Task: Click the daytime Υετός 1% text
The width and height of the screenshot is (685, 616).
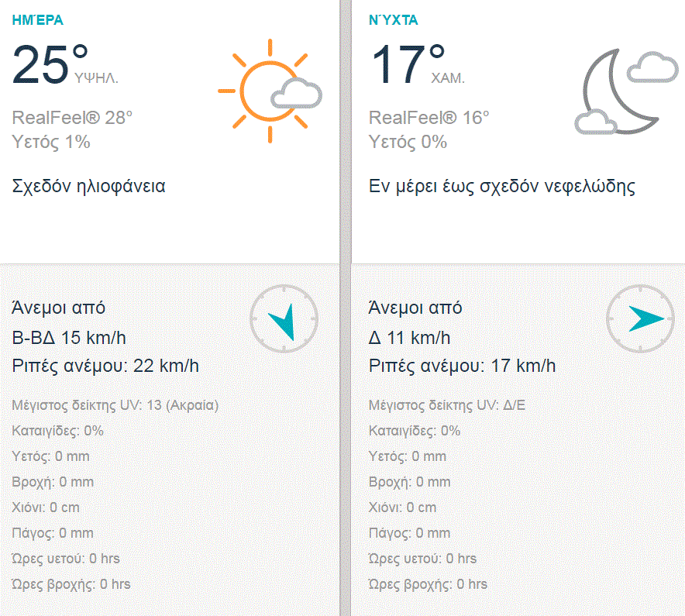Action: [51, 142]
